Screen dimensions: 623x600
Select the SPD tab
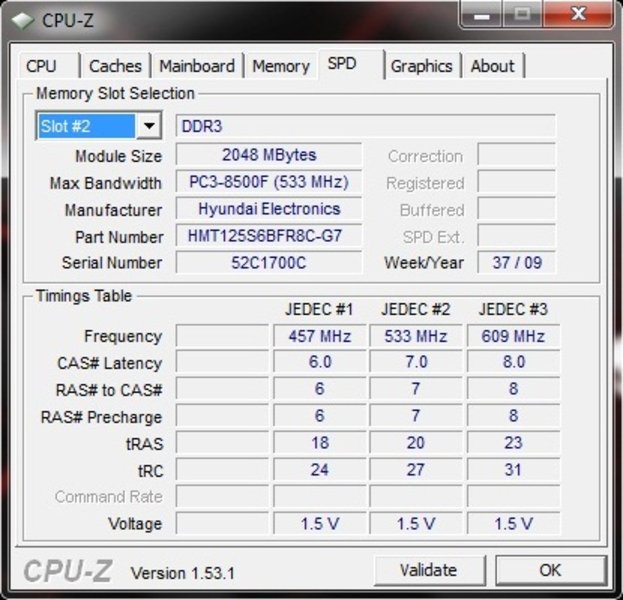coord(351,64)
